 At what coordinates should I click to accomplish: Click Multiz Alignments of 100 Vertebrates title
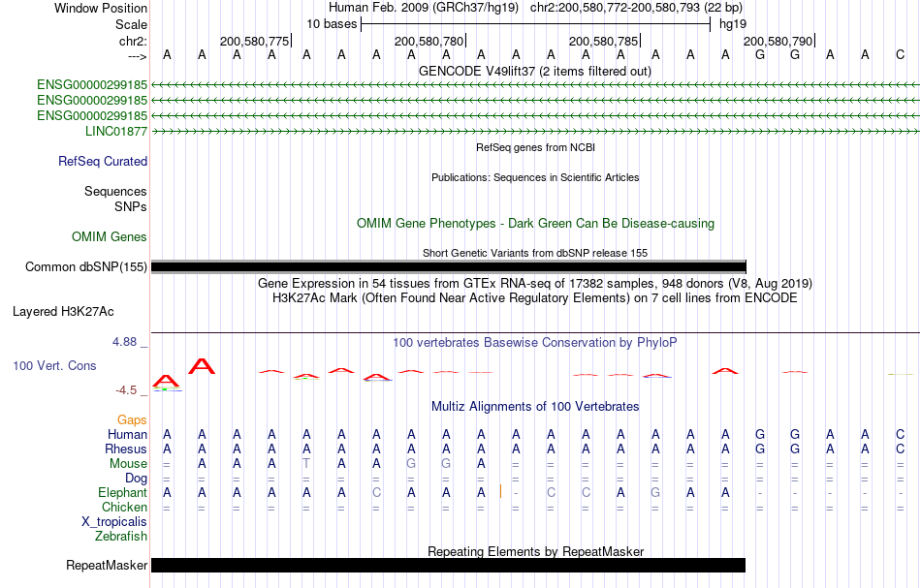tap(535, 406)
